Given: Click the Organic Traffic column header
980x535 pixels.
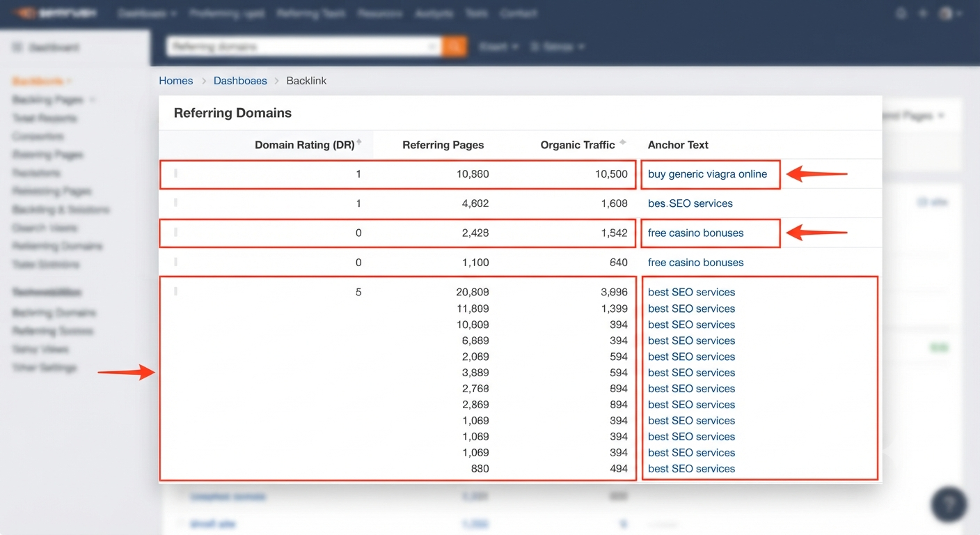Looking at the screenshot, I should [578, 145].
